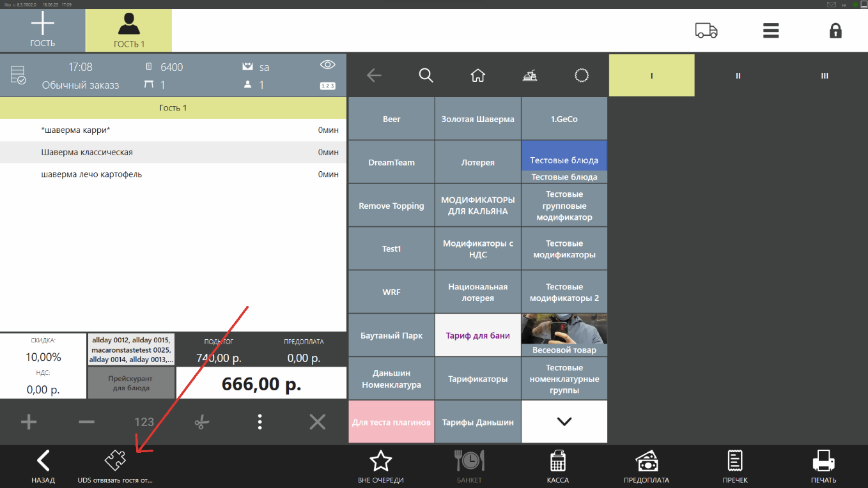Click the Гость 1 order header

point(173,108)
